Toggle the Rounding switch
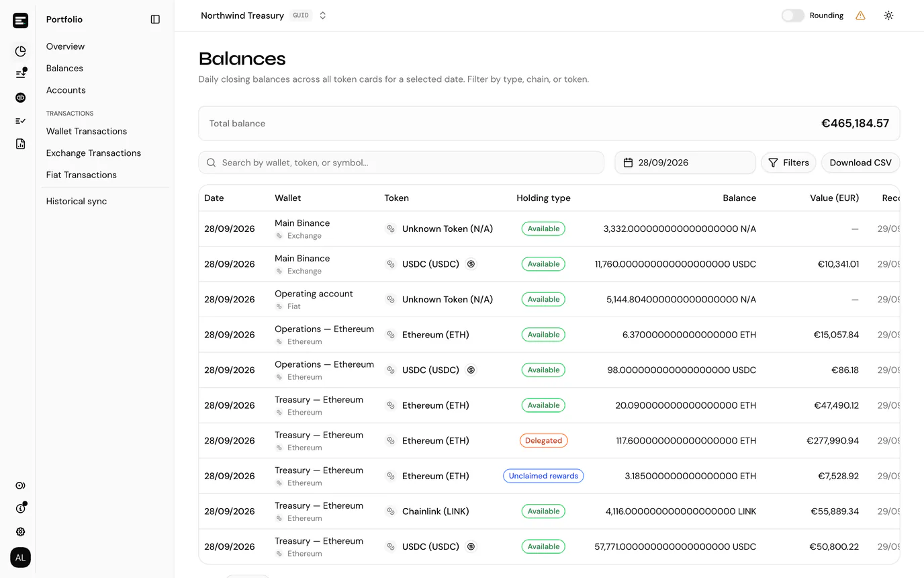924x578 pixels. (792, 15)
